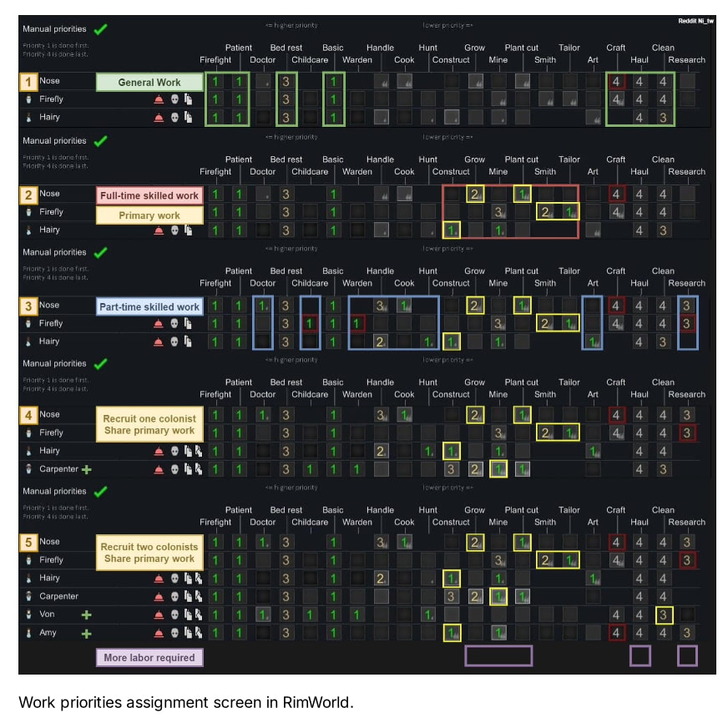Paste priorities onto Hairy in panel 4
728x718 pixels.
[198, 451]
